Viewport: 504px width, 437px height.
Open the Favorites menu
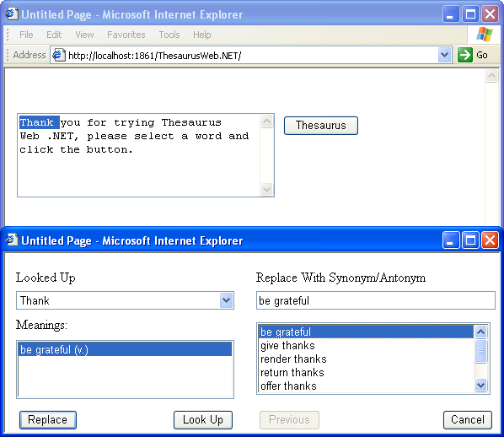coord(126,35)
